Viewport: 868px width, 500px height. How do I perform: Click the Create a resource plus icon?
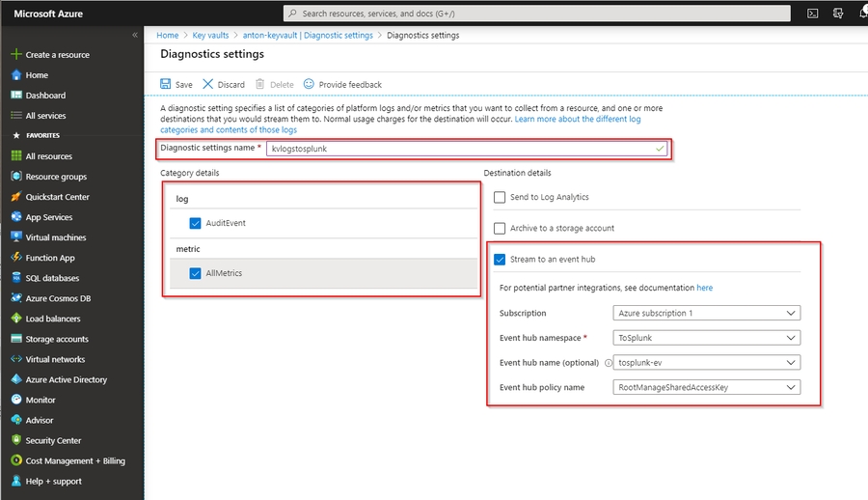tap(16, 55)
